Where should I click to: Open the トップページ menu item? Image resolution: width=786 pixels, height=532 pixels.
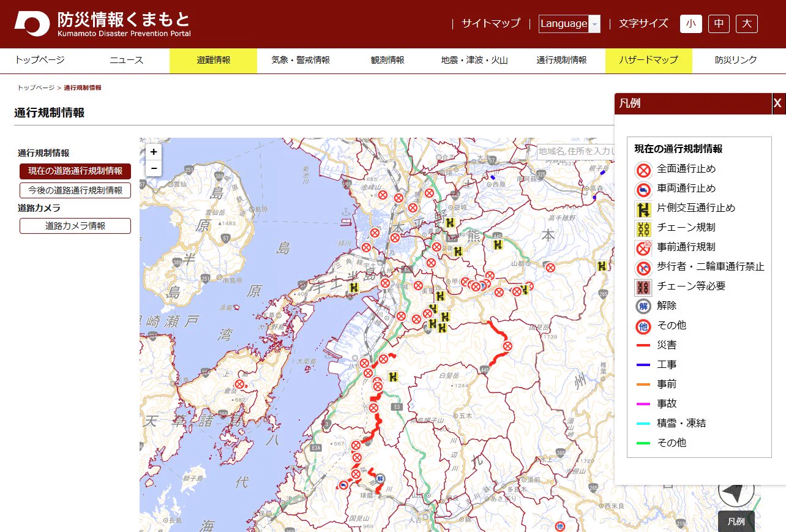pos(40,60)
